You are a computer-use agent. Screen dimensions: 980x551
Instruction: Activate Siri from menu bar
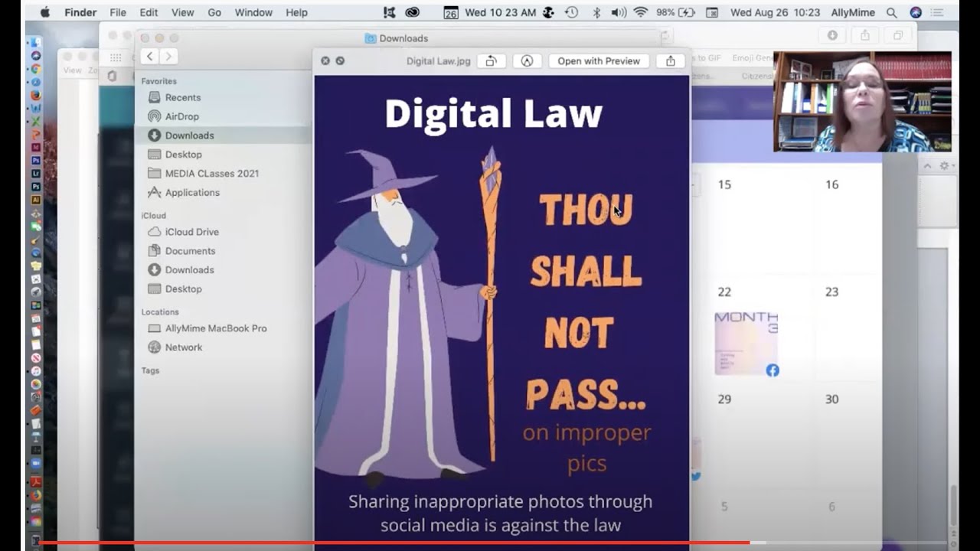tap(916, 12)
